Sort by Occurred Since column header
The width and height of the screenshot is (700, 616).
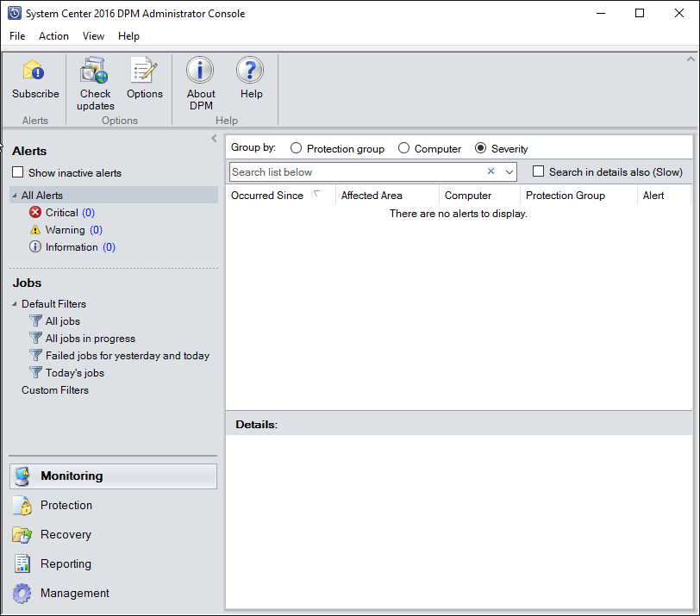pyautogui.click(x=280, y=196)
